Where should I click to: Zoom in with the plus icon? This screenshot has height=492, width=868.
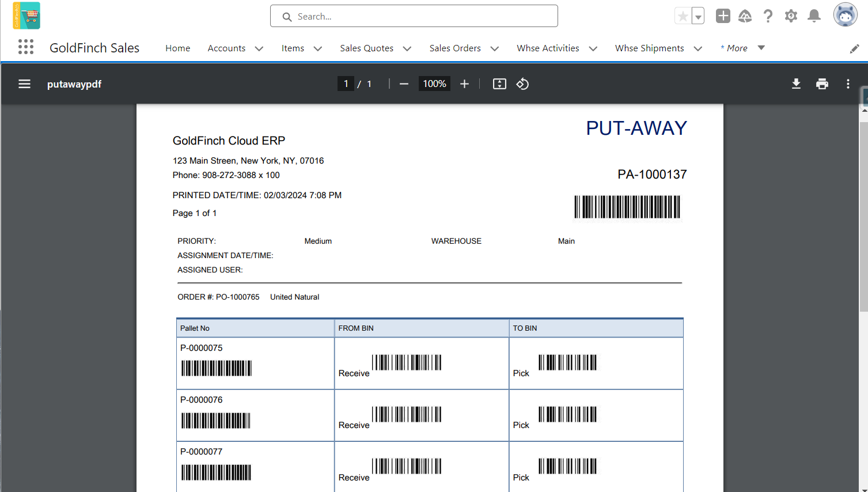464,84
